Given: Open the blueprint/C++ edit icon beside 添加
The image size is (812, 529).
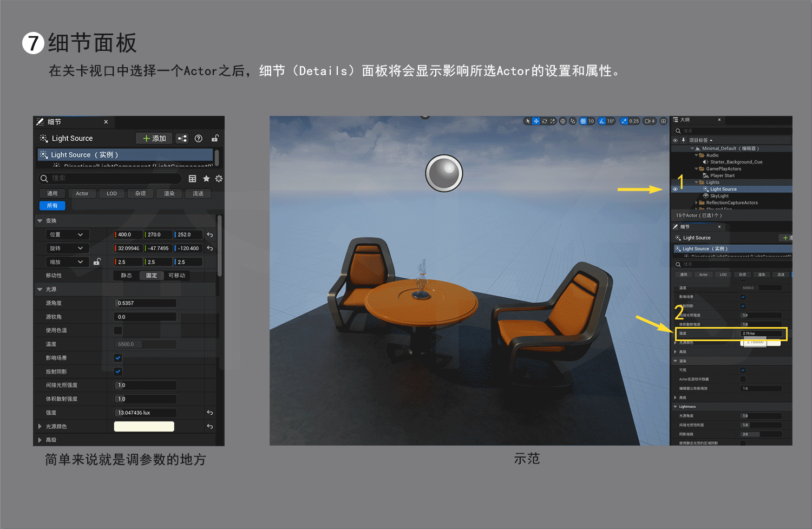Looking at the screenshot, I should point(182,139).
